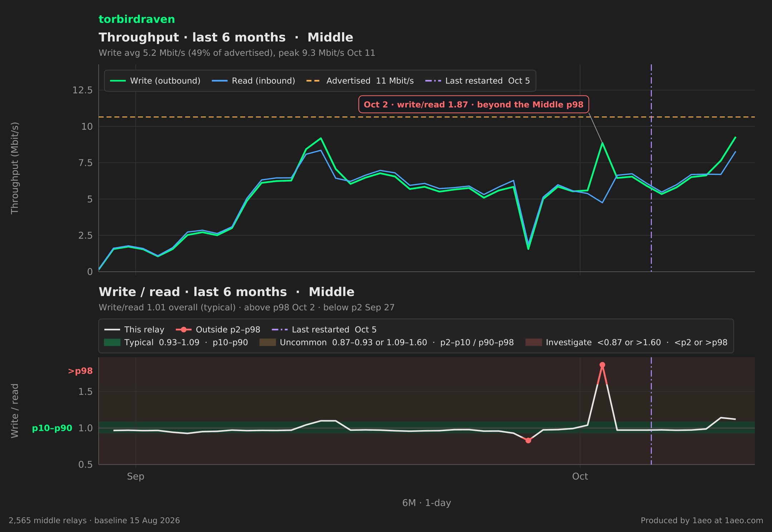
Task: Click the >p98 axis label
Action: [x=80, y=371]
